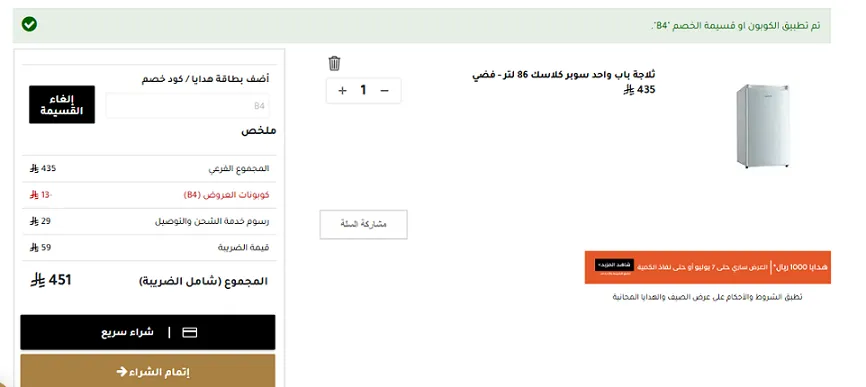Click the credit card icon on quick buy
The height and width of the screenshot is (387, 866).
189,333
